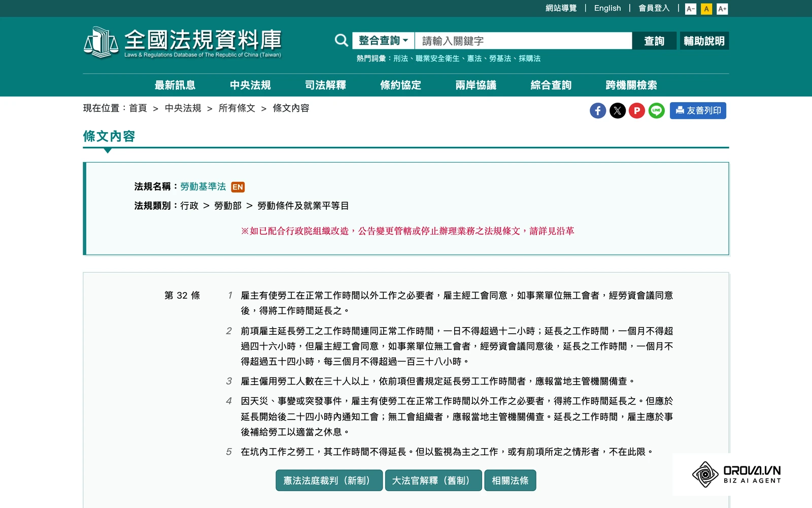Open the 跨機關檢索 menu
812x508 pixels.
coord(631,85)
